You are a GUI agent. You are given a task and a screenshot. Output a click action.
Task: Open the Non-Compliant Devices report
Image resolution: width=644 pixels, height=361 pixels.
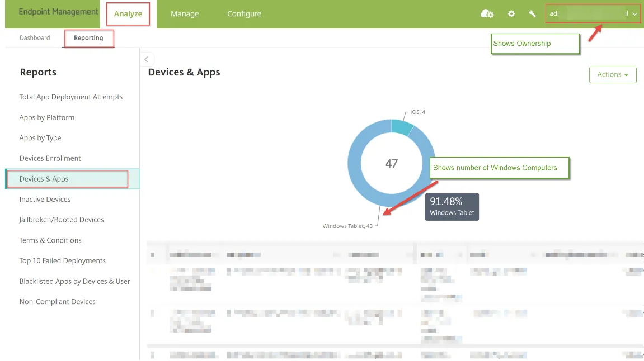click(58, 302)
